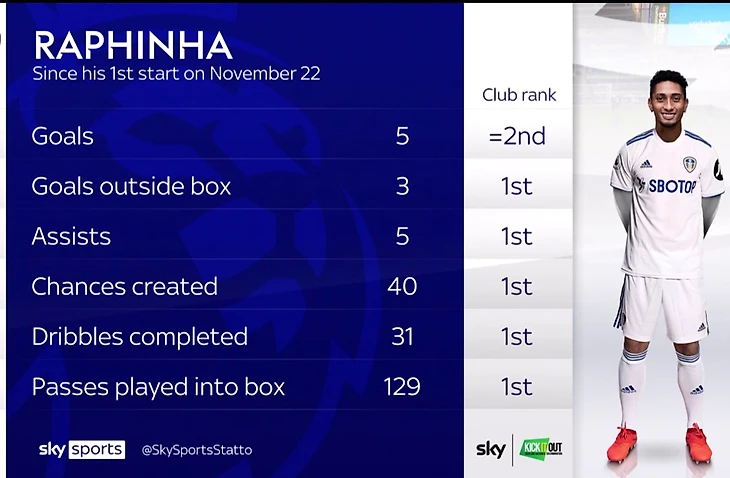Click the Sky Sports logo
This screenshot has height=478, width=730.
click(x=81, y=449)
